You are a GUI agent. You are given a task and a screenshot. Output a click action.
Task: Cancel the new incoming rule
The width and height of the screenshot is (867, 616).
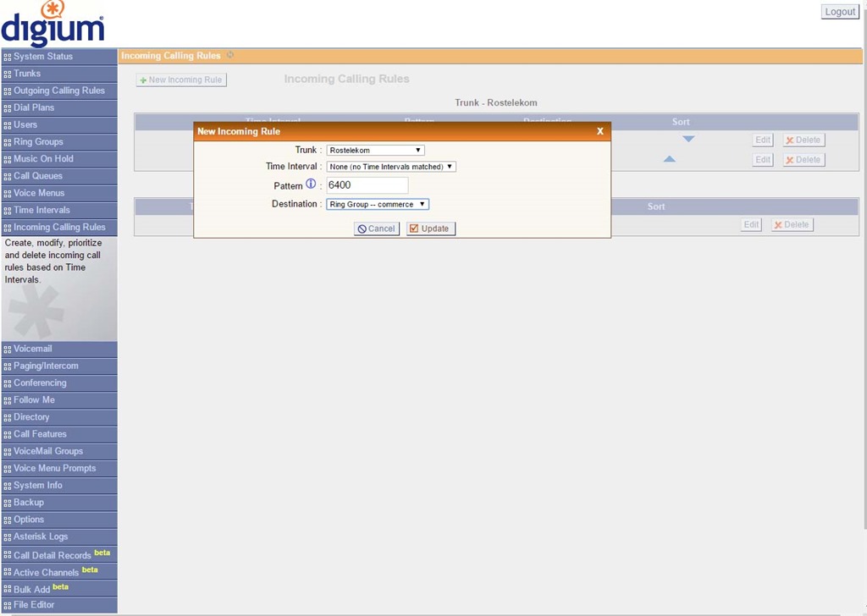377,228
